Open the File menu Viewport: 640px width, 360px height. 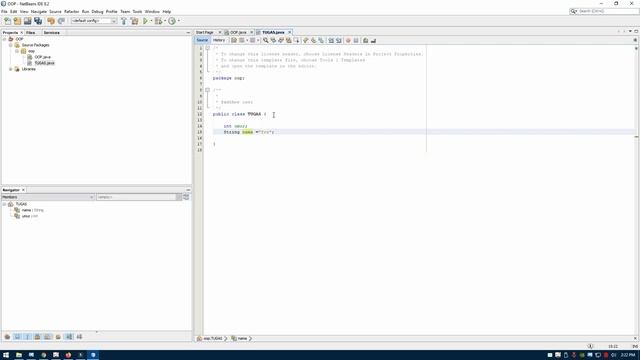(4, 12)
